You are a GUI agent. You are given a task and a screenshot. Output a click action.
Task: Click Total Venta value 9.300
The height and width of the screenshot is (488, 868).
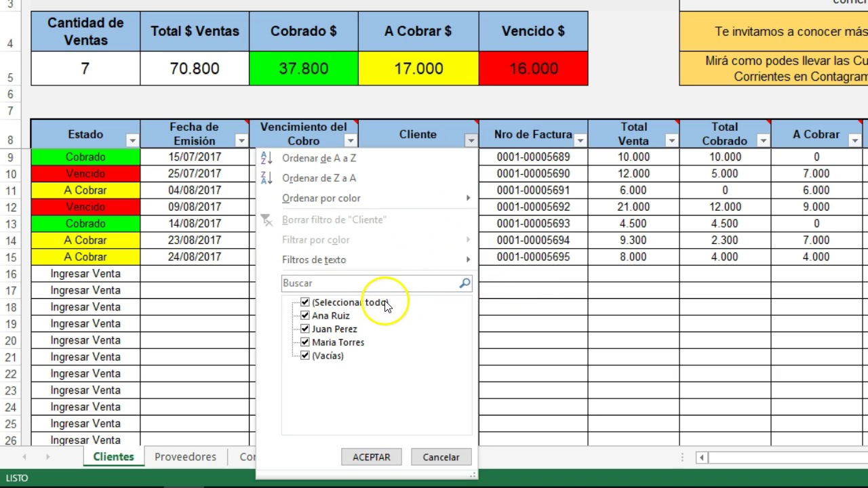[633, 241]
